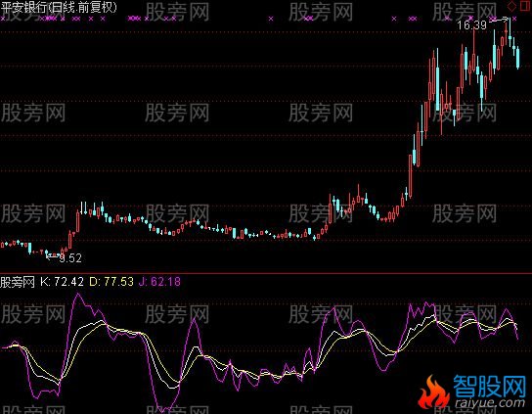Click the 平安银行(日线.前复权) chart title
Image resolution: width=532 pixels, height=414 pixels.
59,8
